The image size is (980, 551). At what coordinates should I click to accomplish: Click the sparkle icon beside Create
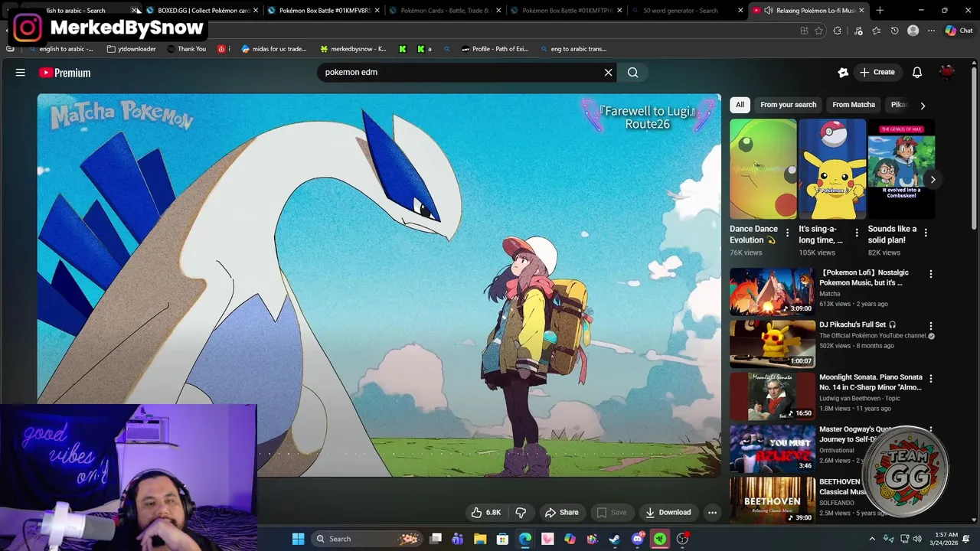coord(843,73)
